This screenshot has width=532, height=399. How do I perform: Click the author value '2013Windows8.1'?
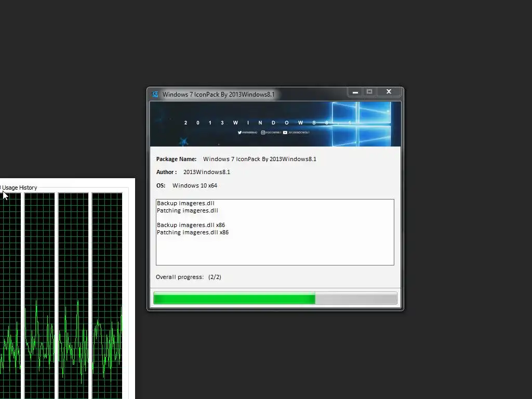point(207,172)
